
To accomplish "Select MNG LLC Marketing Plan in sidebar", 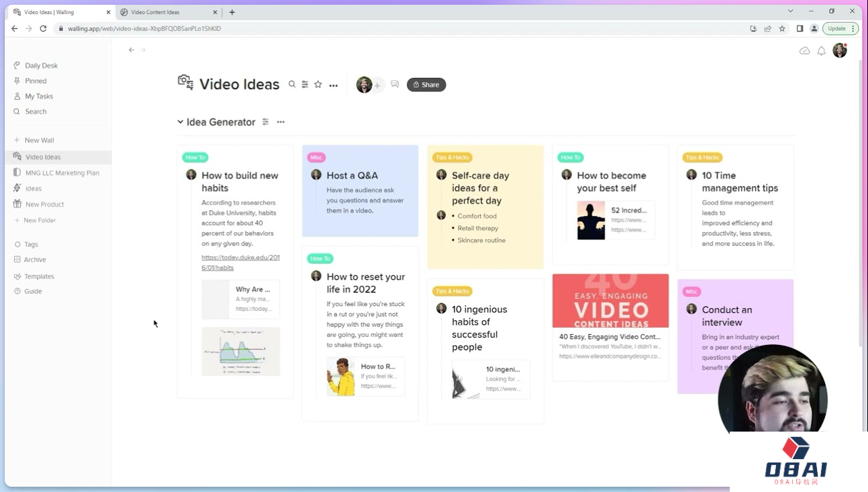I will point(62,173).
